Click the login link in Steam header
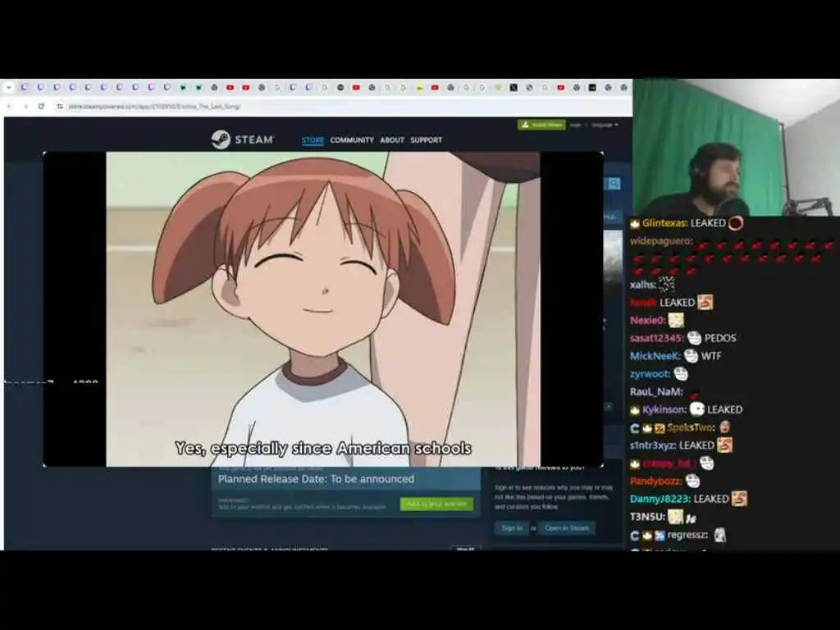840x630 pixels. pyautogui.click(x=576, y=125)
